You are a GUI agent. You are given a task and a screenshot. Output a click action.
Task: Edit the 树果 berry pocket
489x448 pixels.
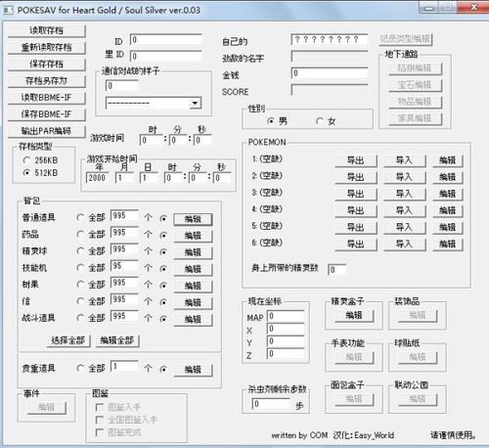pos(193,286)
